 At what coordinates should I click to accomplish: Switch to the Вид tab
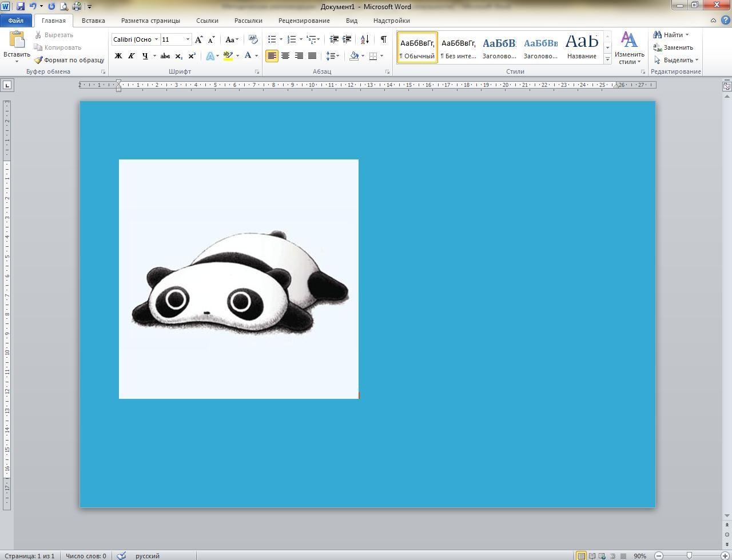(x=352, y=21)
